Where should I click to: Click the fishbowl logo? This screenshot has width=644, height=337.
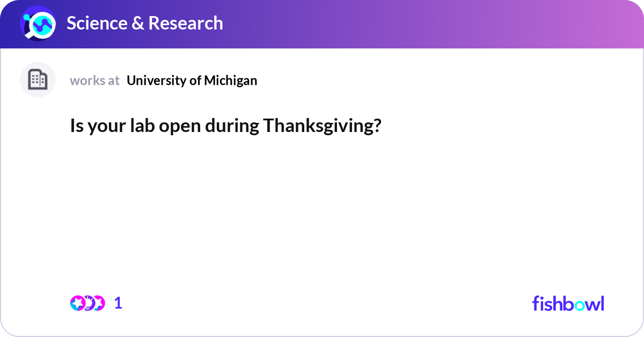[568, 304]
